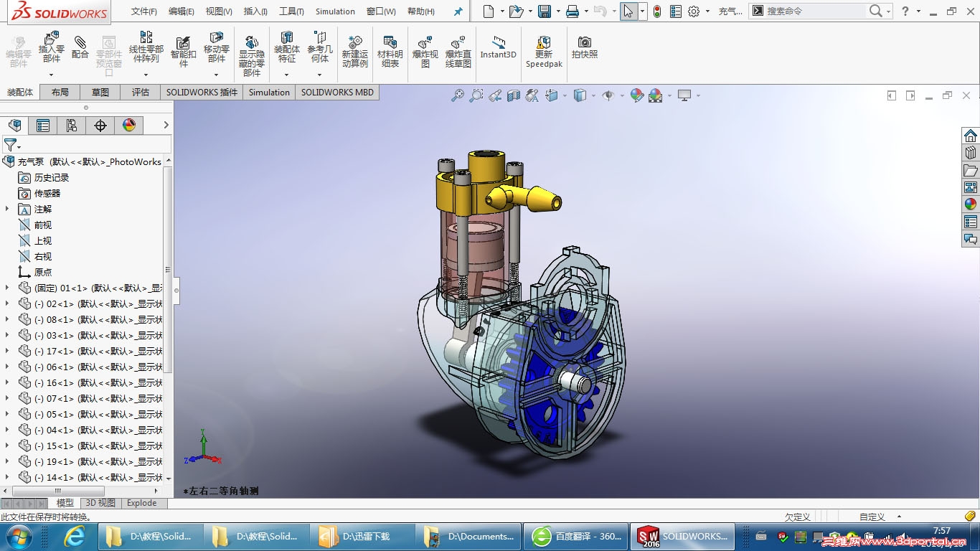Toggle the hide/show items eye icon
The height and width of the screenshot is (551, 980).
click(608, 95)
